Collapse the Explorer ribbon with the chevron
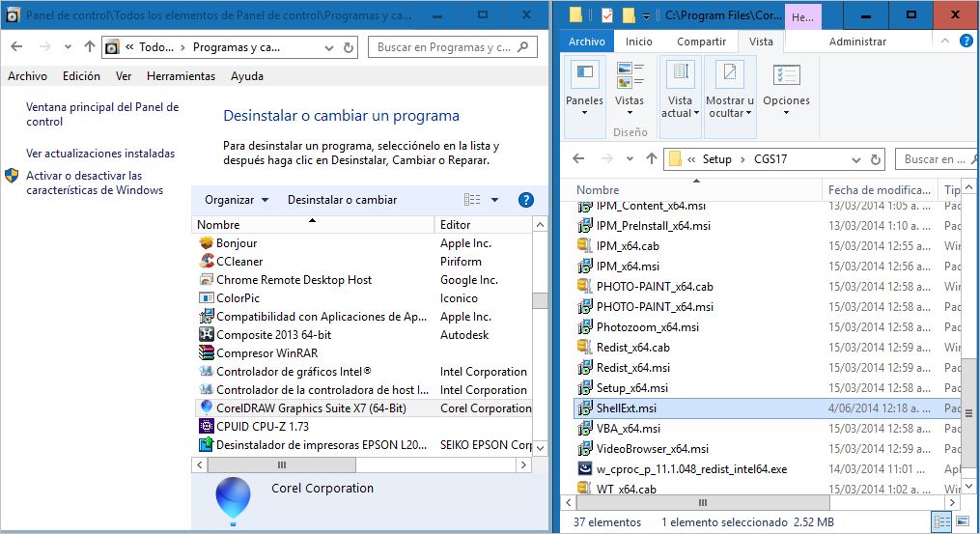This screenshot has height=534, width=980. pos(945,42)
